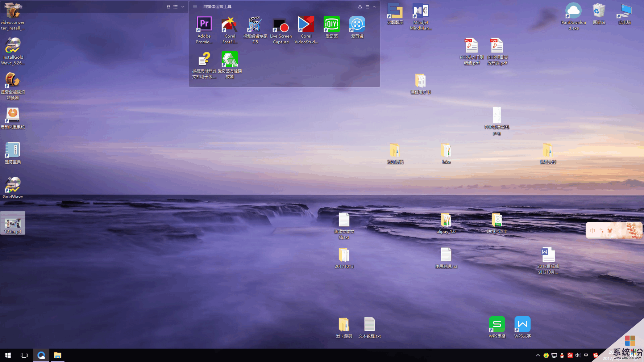Select the InstallGoldWave_6.26 installer icon
644x362 pixels.
13,51
